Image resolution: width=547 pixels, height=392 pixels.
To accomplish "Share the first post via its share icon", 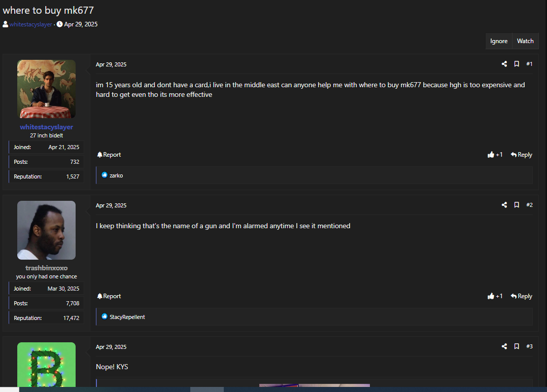I will coord(504,64).
